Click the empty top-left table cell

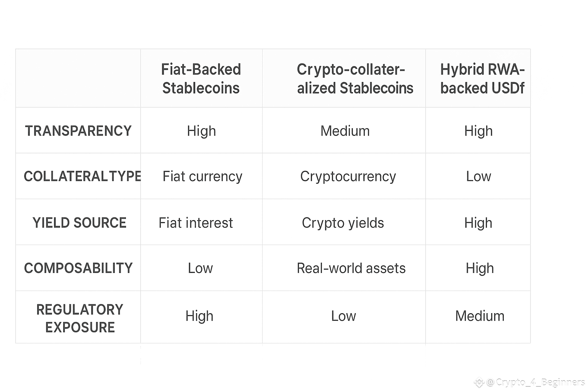click(78, 78)
